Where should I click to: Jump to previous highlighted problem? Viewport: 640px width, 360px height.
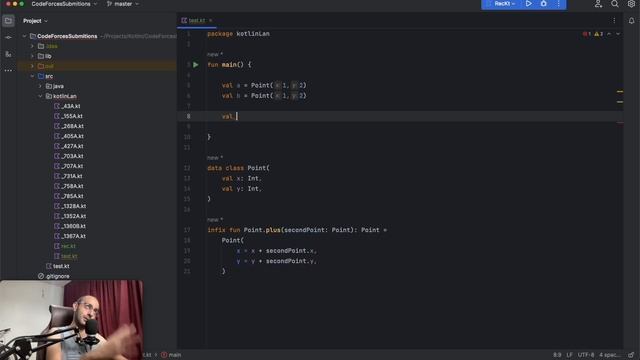click(x=609, y=34)
